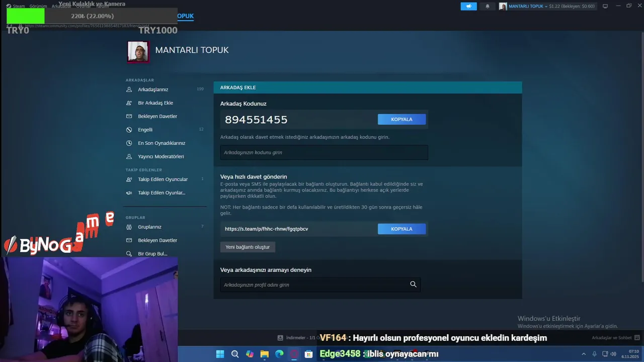Click the clock icon beside En Son Oynadıklarınız

(x=129, y=143)
